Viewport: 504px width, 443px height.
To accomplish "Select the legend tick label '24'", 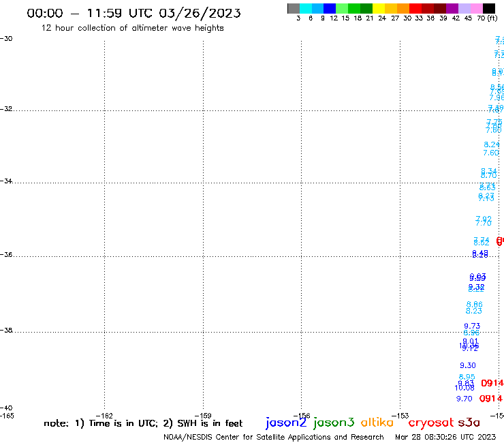I will (382, 18).
